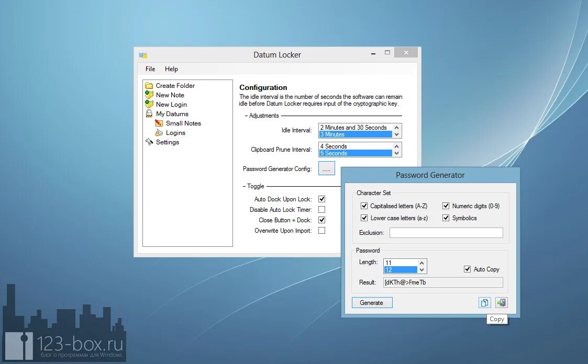Open Password Generator Config button
Image resolution: width=588 pixels, height=364 pixels.
(x=327, y=168)
